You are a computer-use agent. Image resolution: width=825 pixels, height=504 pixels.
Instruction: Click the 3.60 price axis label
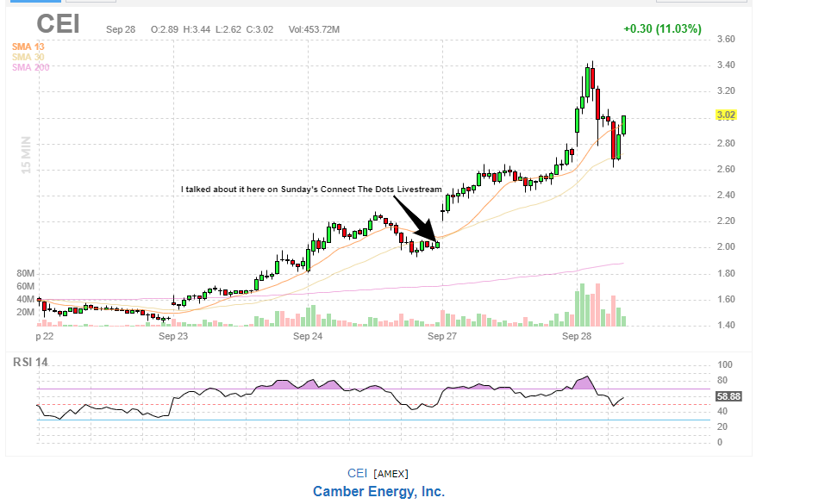(726, 40)
